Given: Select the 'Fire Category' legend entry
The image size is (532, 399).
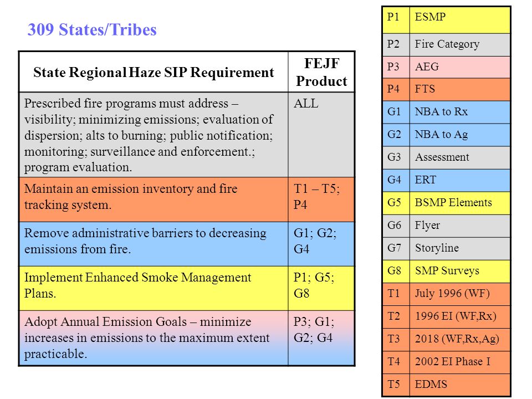Looking at the screenshot, I should (460, 45).
